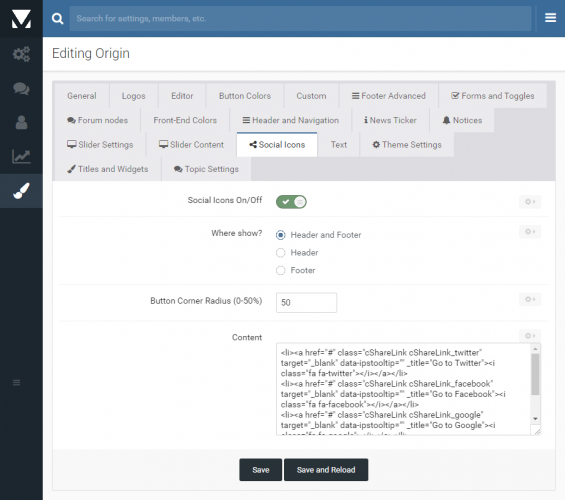
Task: Open Community chat bubbles in sidebar
Action: click(x=21, y=88)
